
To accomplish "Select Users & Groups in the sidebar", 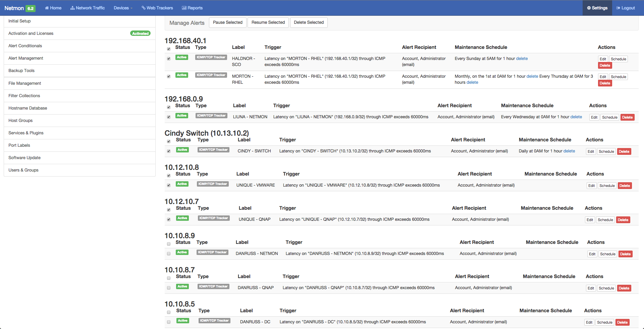I will tap(23, 170).
